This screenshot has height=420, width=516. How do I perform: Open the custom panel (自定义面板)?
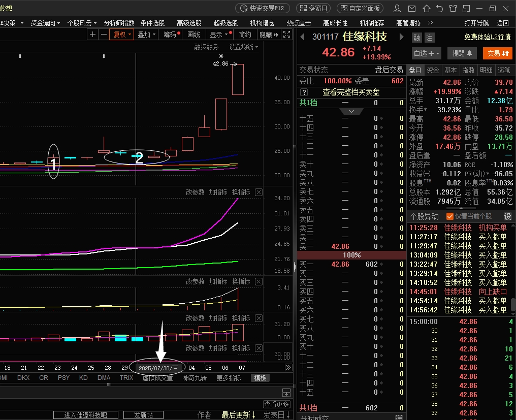point(360,8)
